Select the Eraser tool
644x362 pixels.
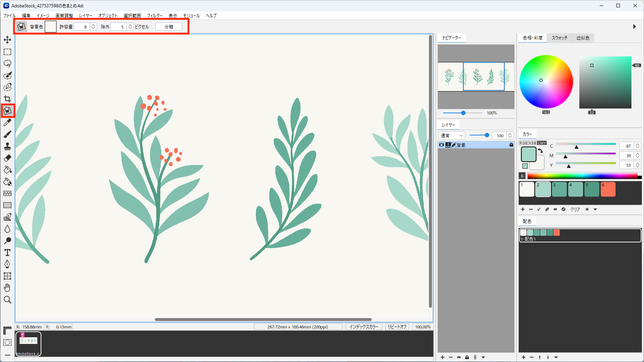(7, 158)
